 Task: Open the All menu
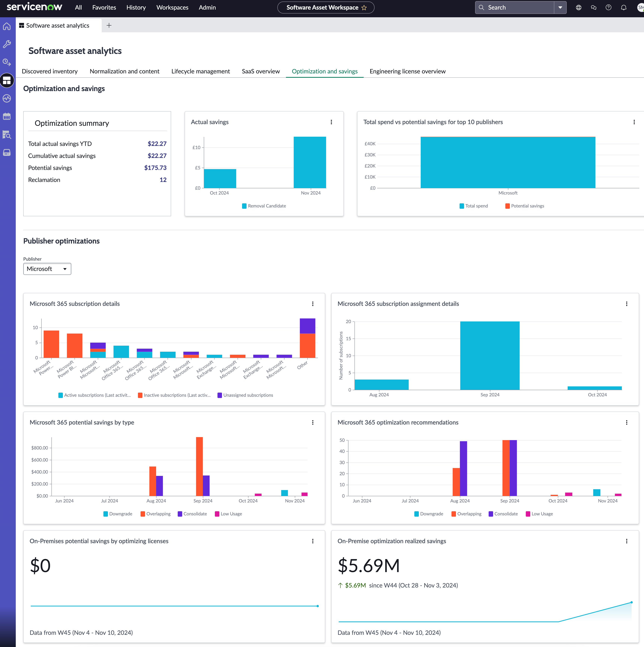point(78,7)
